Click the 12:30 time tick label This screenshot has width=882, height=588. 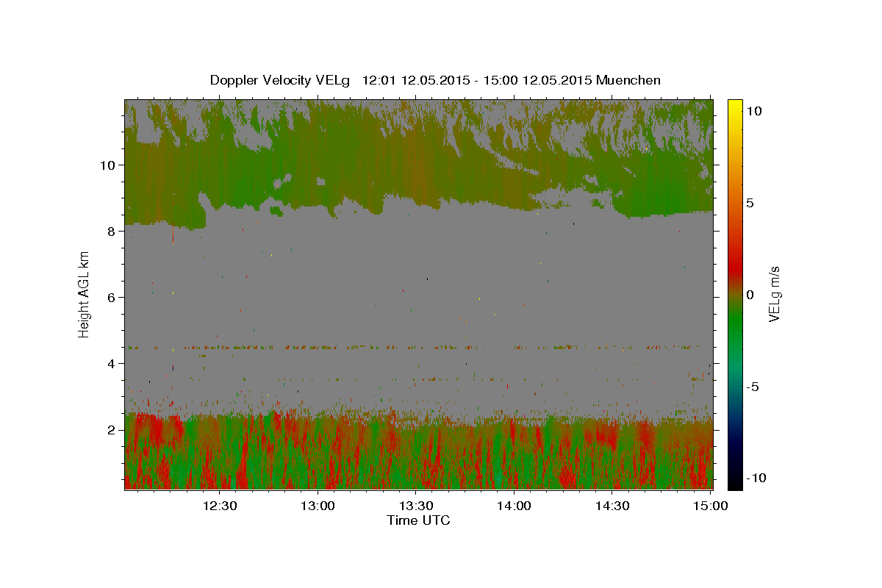[x=220, y=506]
